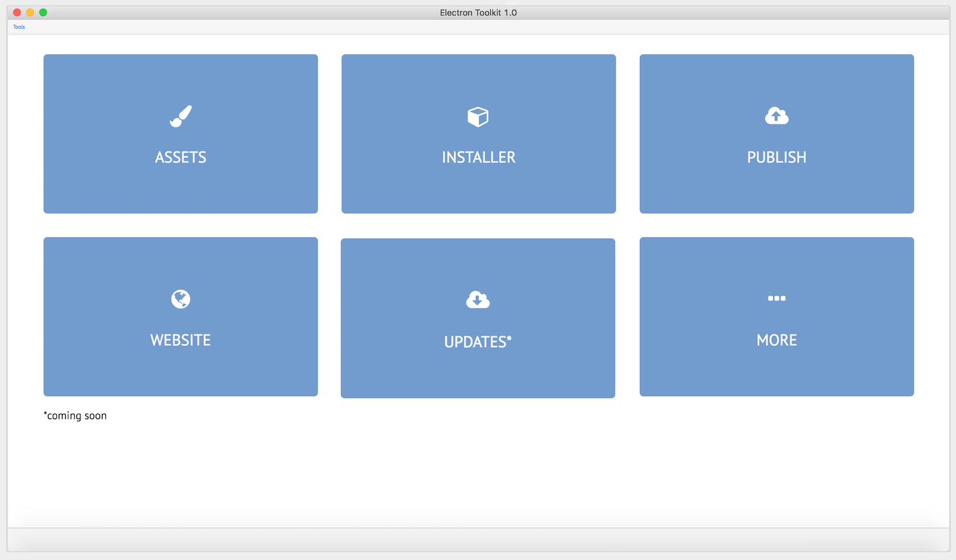This screenshot has width=956, height=560.
Task: Click the cube icon on the Installer tile
Action: pyautogui.click(x=478, y=117)
